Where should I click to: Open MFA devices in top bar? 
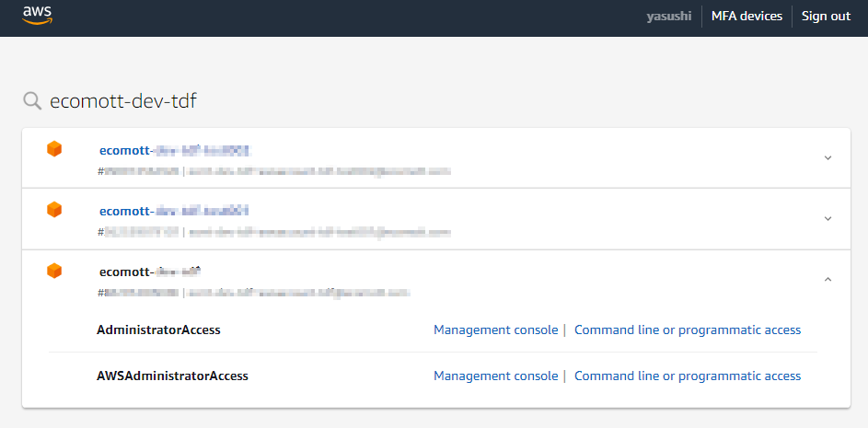tap(746, 16)
